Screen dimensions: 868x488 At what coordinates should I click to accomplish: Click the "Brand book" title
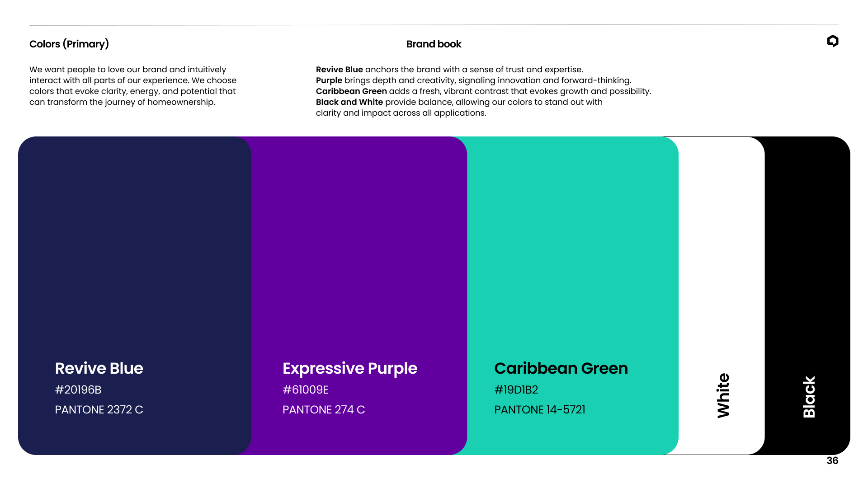coord(434,44)
